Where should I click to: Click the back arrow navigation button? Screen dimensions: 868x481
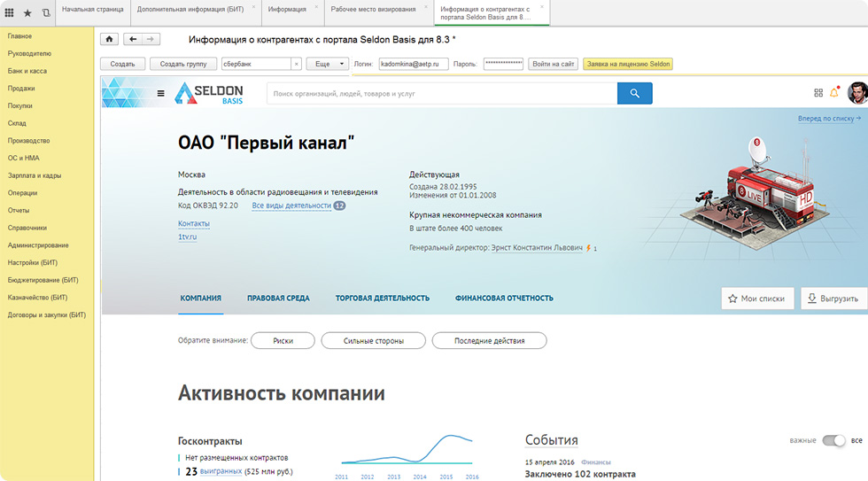tap(133, 39)
